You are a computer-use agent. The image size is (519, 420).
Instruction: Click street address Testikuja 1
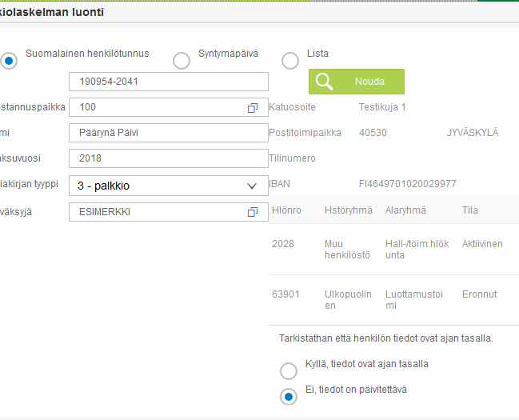382,107
